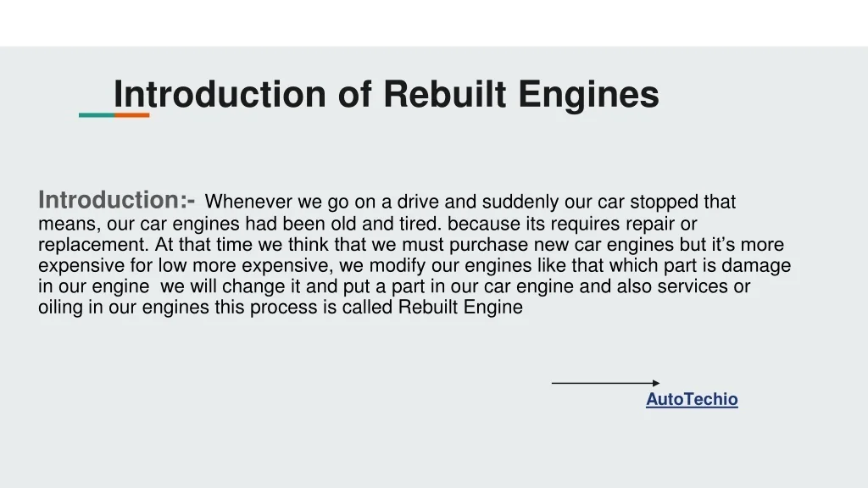Viewport: 868px width, 488px height.
Task: Click the phrase 'old and tired' in the body text
Action: [396, 224]
